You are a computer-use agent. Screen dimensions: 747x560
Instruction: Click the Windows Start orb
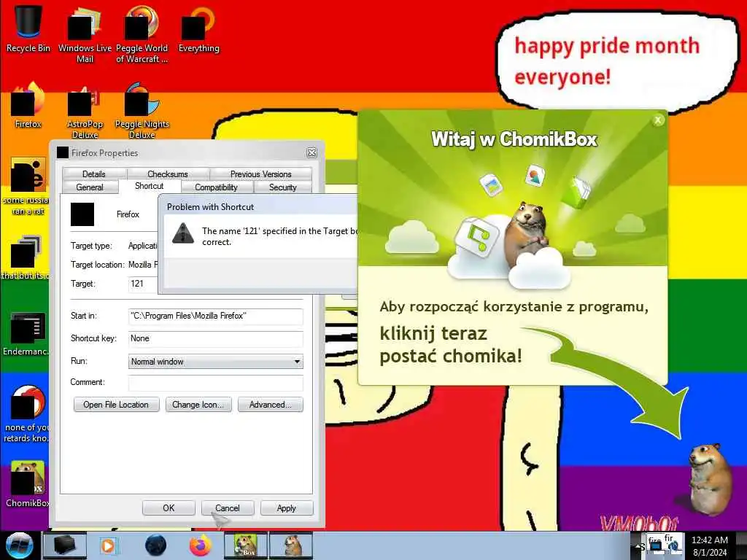(x=18, y=545)
